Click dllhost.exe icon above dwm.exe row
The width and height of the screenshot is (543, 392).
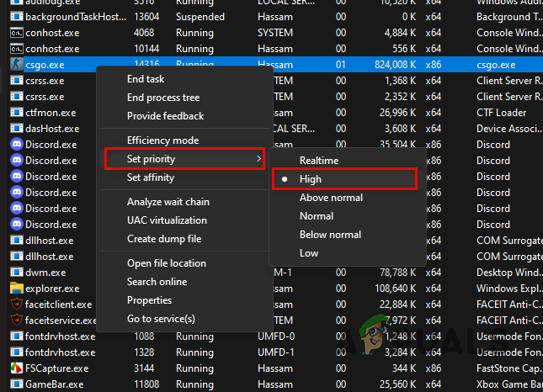pos(17,257)
